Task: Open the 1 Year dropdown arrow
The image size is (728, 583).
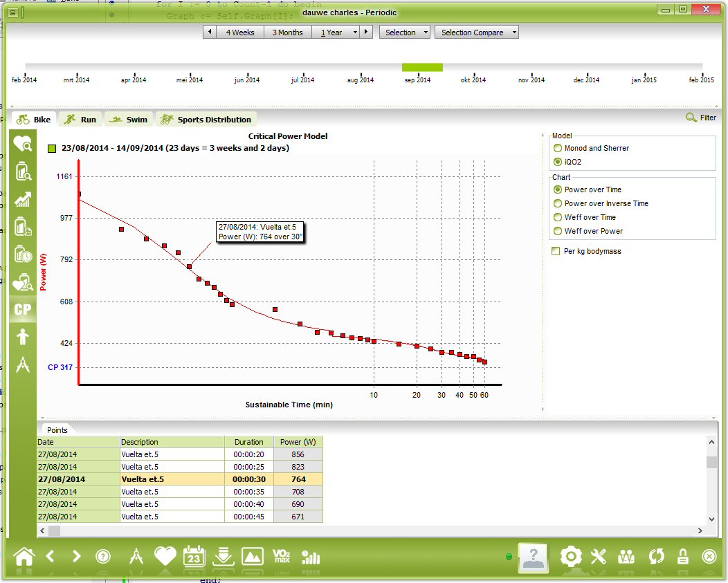Action: coord(355,32)
